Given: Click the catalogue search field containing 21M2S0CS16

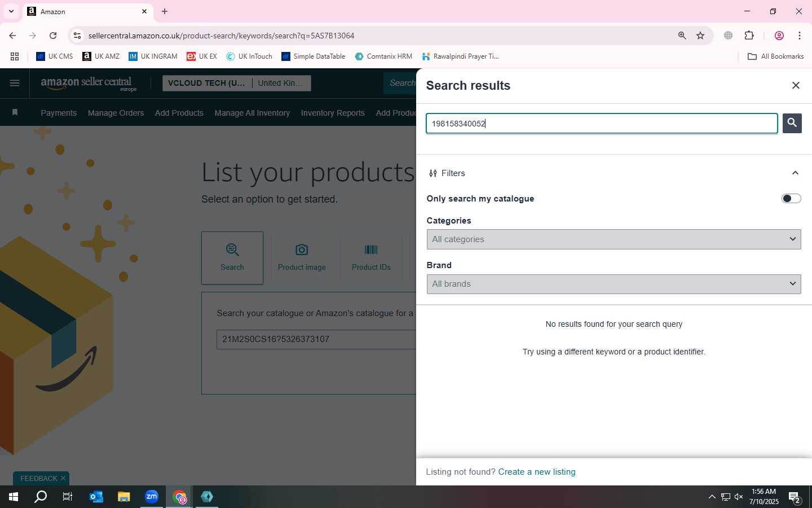Looking at the screenshot, I should [x=316, y=339].
